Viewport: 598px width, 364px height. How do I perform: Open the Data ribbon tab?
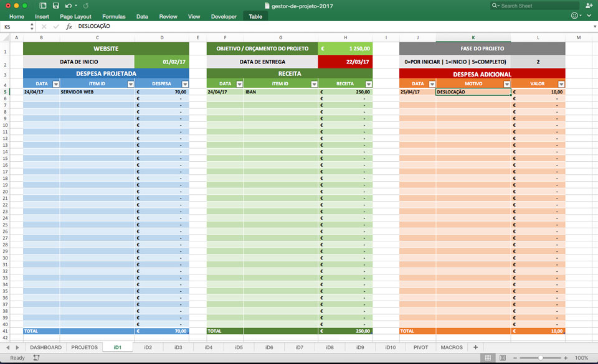142,16
